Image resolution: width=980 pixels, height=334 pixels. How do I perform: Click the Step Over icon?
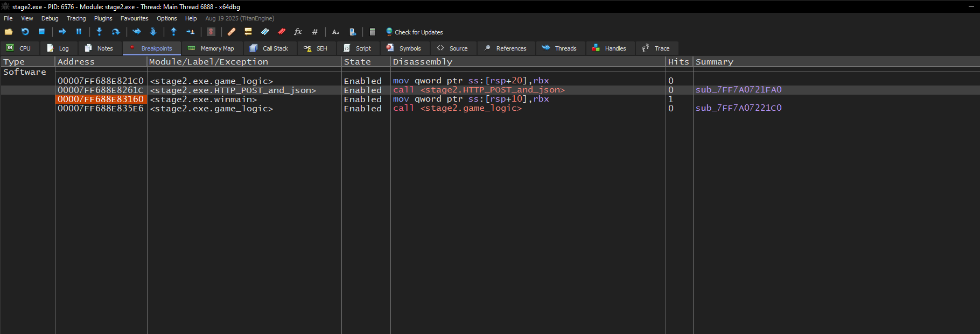click(x=115, y=32)
